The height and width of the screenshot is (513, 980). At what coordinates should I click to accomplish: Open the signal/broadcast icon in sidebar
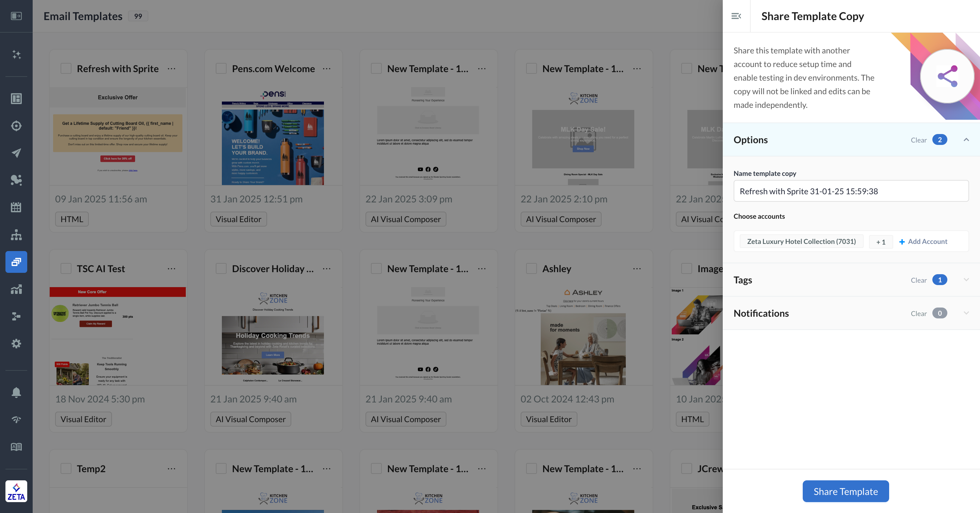(16, 419)
